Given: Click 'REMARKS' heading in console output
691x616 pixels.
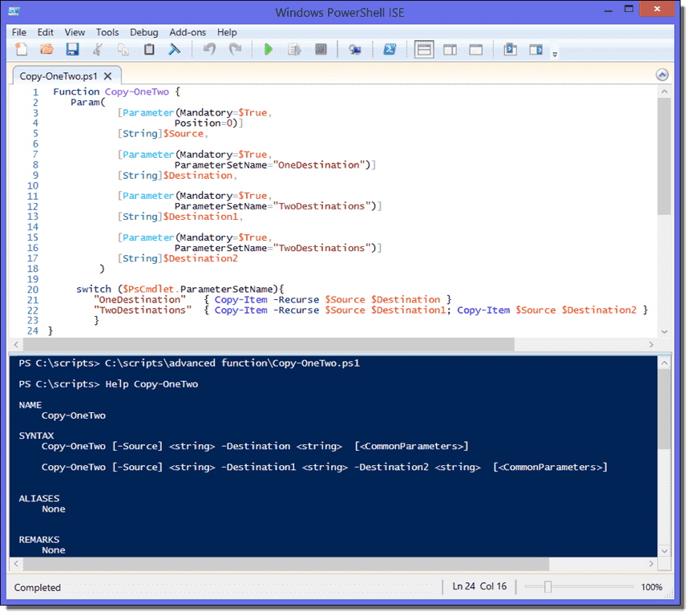Looking at the screenshot, I should 39,540.
